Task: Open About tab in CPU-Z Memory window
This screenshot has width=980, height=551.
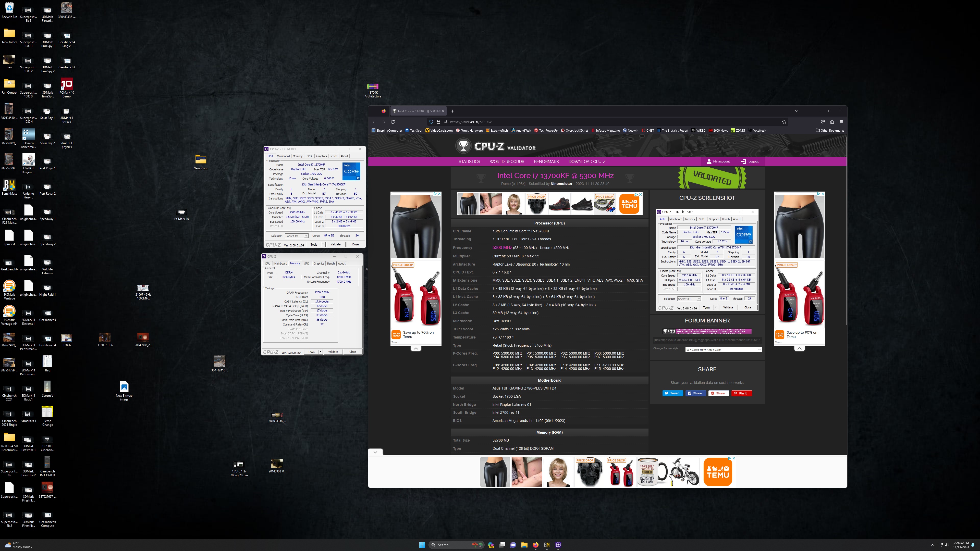Action: coord(342,263)
